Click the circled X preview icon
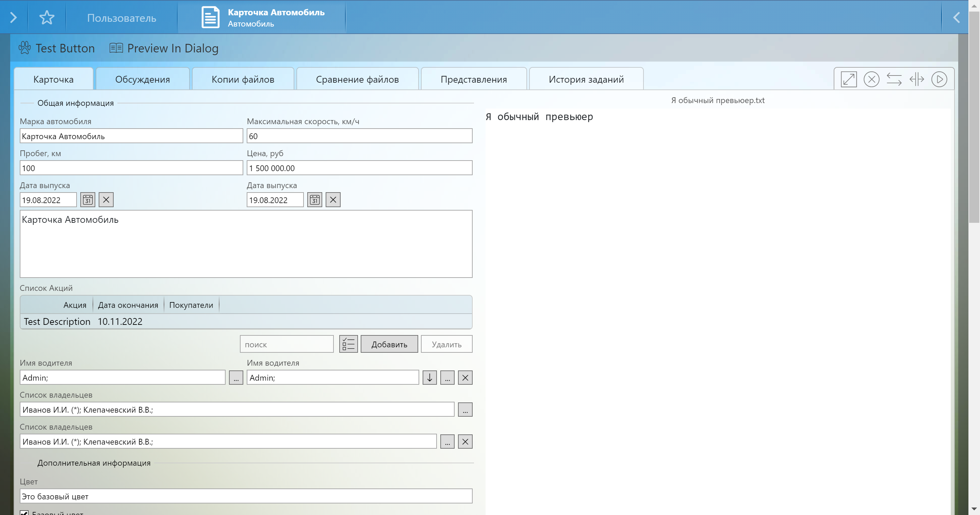This screenshot has height=515, width=980. (x=871, y=79)
